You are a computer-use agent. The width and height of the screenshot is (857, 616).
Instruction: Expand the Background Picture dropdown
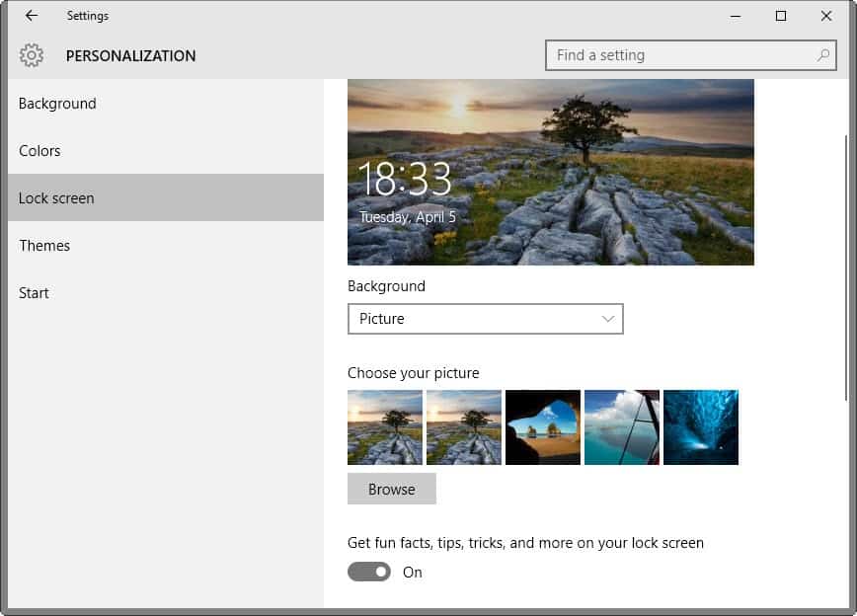pos(486,319)
